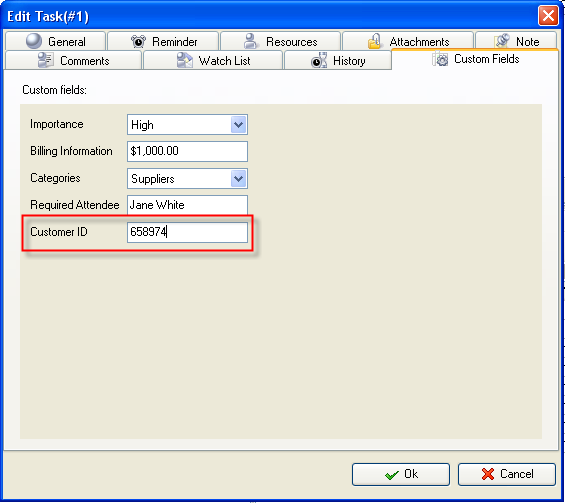This screenshot has width=565, height=503.
Task: Click the person icon on Resources tab
Action: tap(250, 41)
